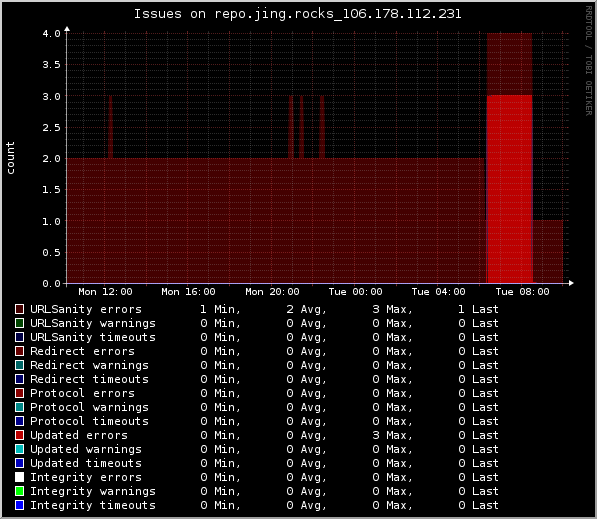Screen dimensions: 597x519
Task: Click the Integrity timeouts blue swatch
Action: click(x=19, y=505)
